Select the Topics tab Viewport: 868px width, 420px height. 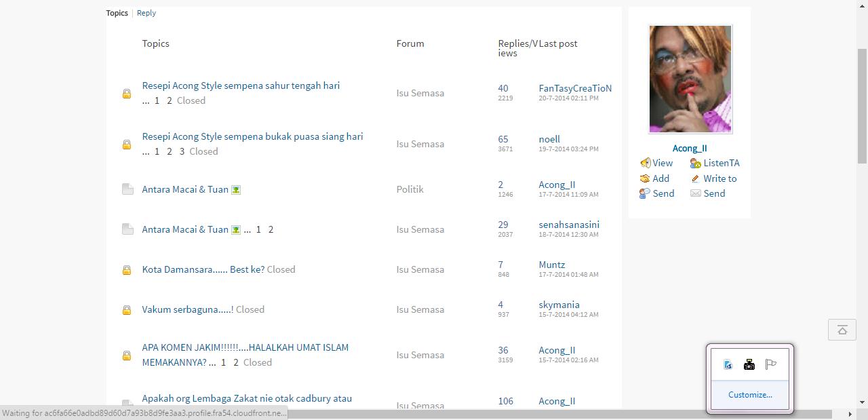pos(117,13)
